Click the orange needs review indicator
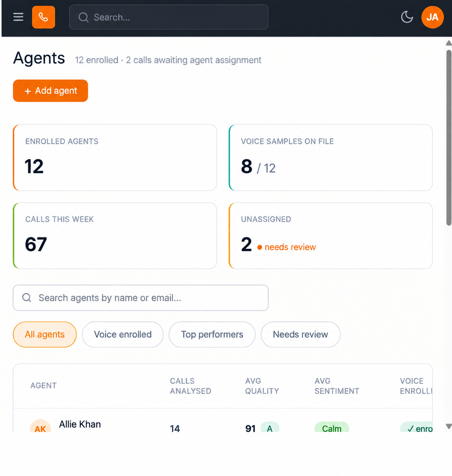The width and height of the screenshot is (452, 476). coord(286,247)
